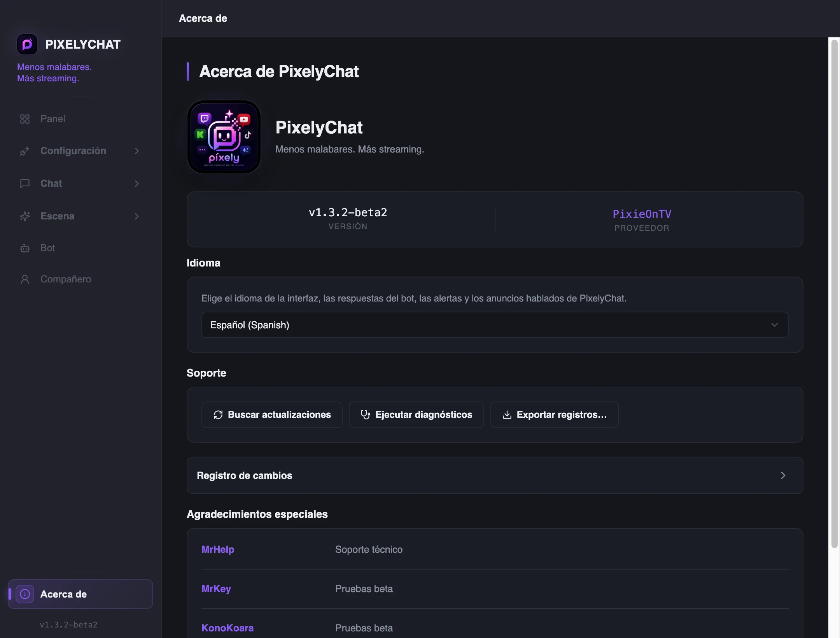Click the Soporte section heading
Screen dimensions: 840x638
point(206,373)
